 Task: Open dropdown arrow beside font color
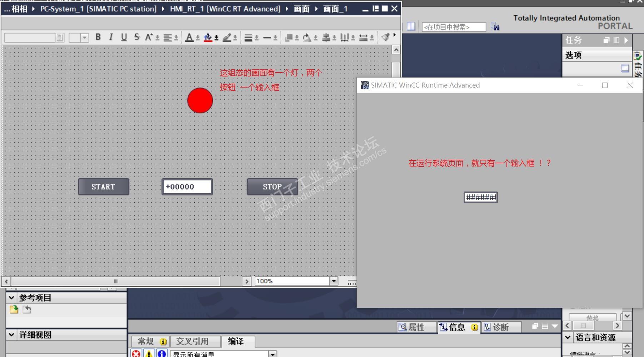point(198,38)
